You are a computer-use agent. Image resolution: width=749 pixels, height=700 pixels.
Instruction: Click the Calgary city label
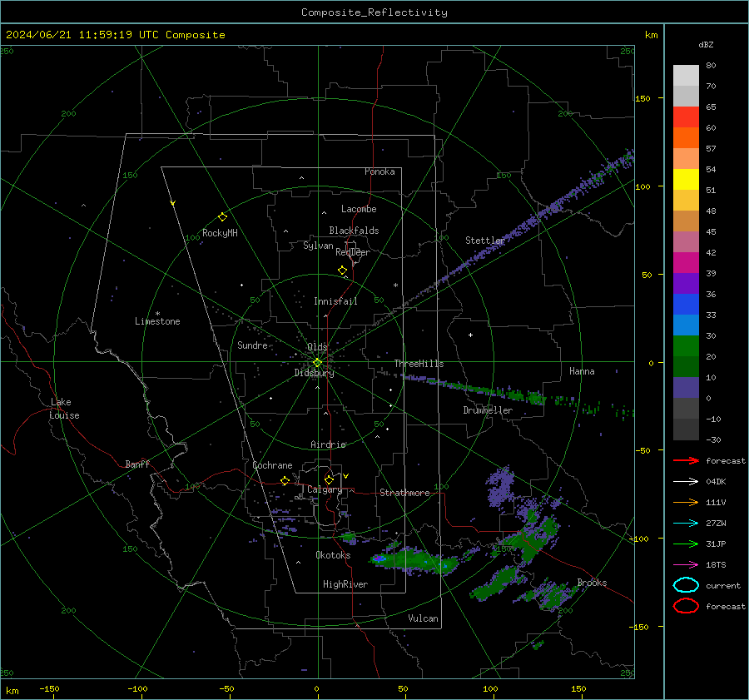pos(325,489)
